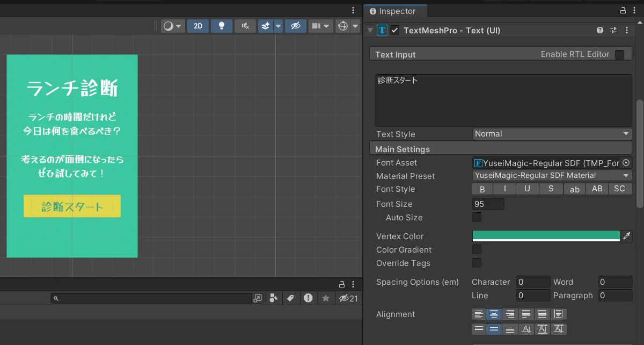This screenshot has height=345, width=644.
Task: Search by type shapes icon in Project panel
Action: [274, 298]
